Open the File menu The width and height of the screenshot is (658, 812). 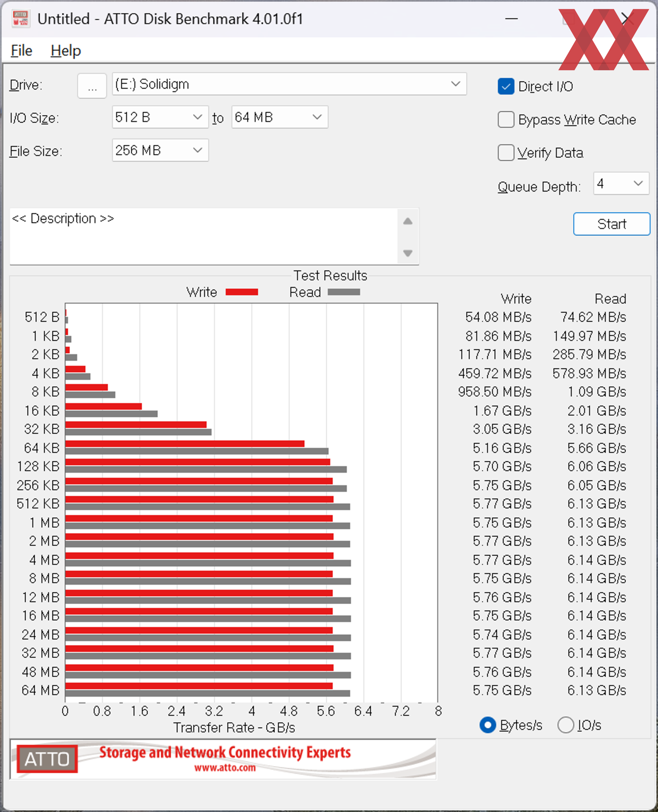click(22, 50)
